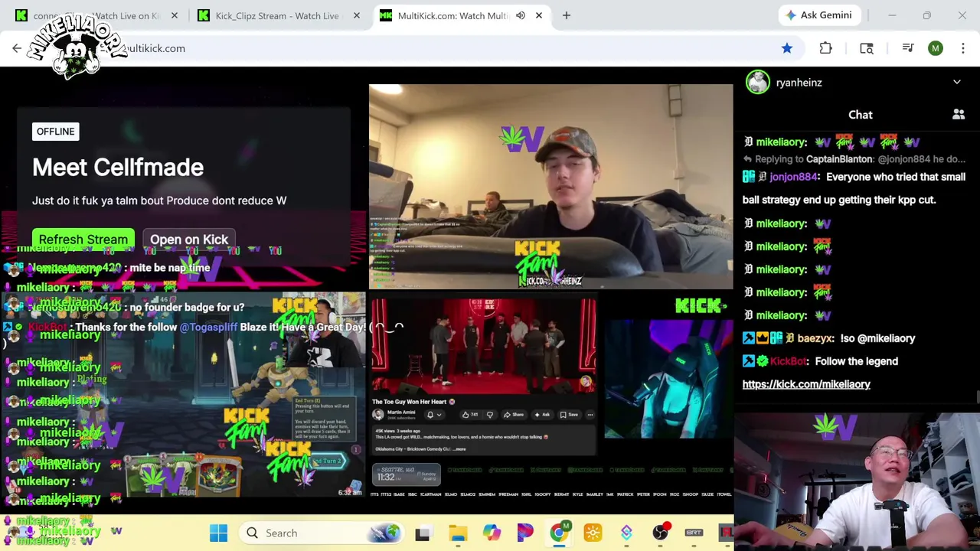980x551 pixels.
Task: Open the SRT app on taskbar
Action: click(694, 533)
